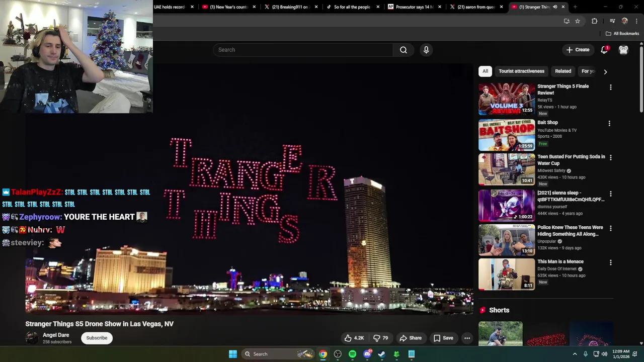Open Stranger Things 5 Finale Review thumbnail
This screenshot has height=362, width=644.
[507, 99]
